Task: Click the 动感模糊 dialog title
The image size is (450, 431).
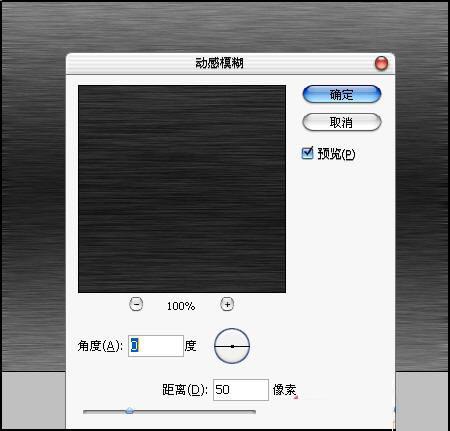Action: click(x=219, y=63)
